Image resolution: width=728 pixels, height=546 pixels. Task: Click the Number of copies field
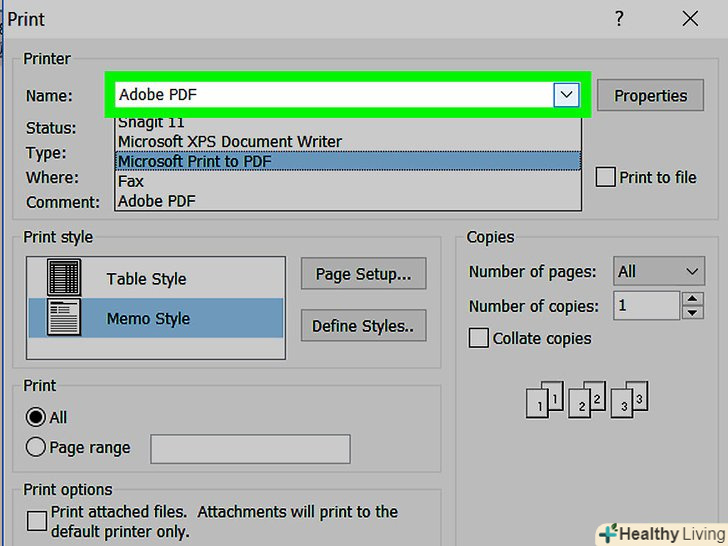tap(646, 306)
